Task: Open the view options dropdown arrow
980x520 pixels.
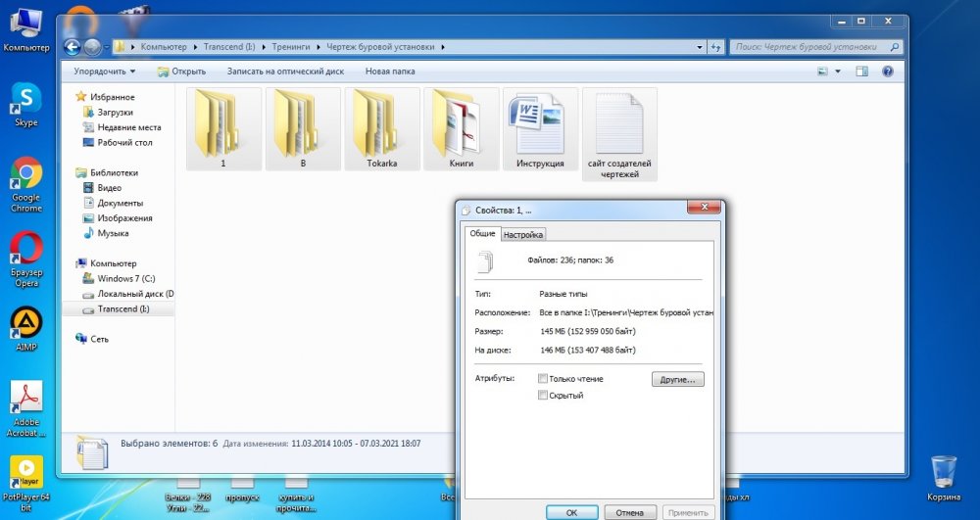Action: [840, 71]
